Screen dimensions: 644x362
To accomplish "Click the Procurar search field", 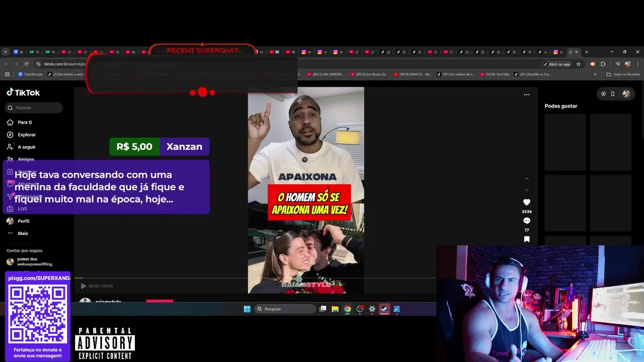I will (x=34, y=108).
